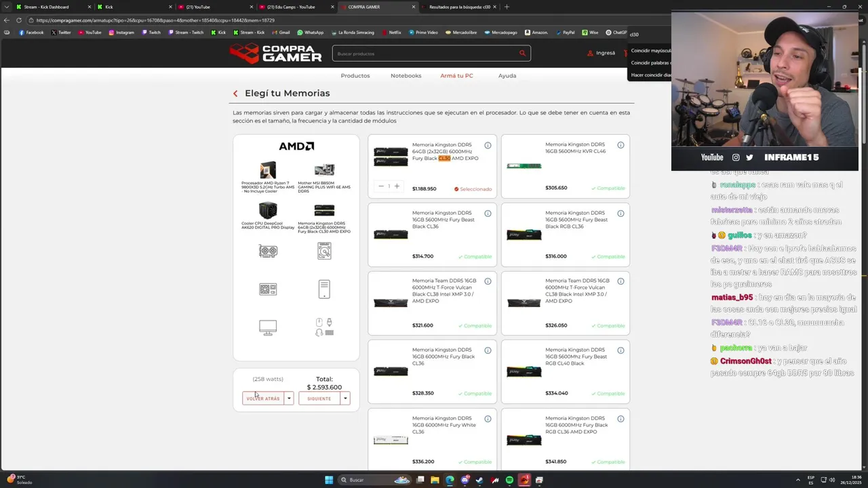Click the Total $ 2.593.600 amount

click(324, 388)
